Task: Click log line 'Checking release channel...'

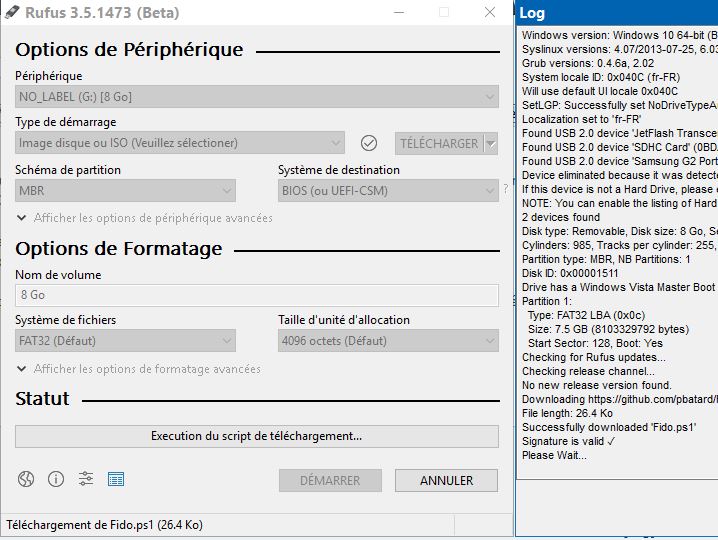Action: [x=588, y=371]
